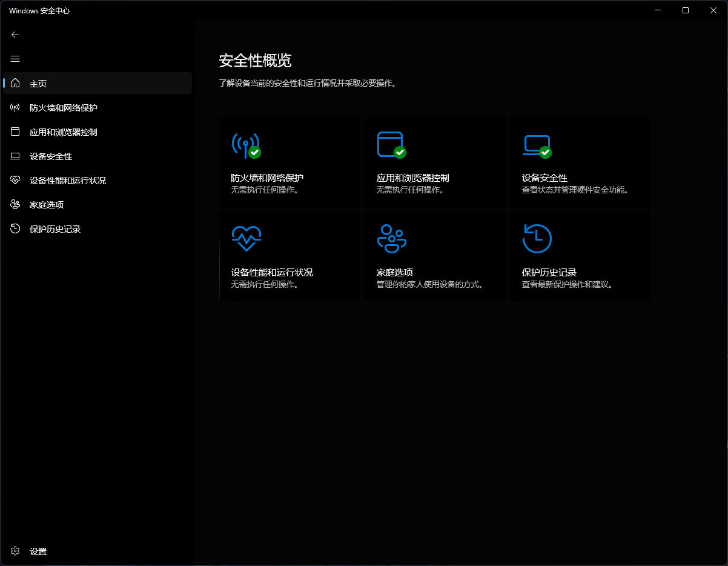Toggle the hamburger navigation menu

pos(15,59)
